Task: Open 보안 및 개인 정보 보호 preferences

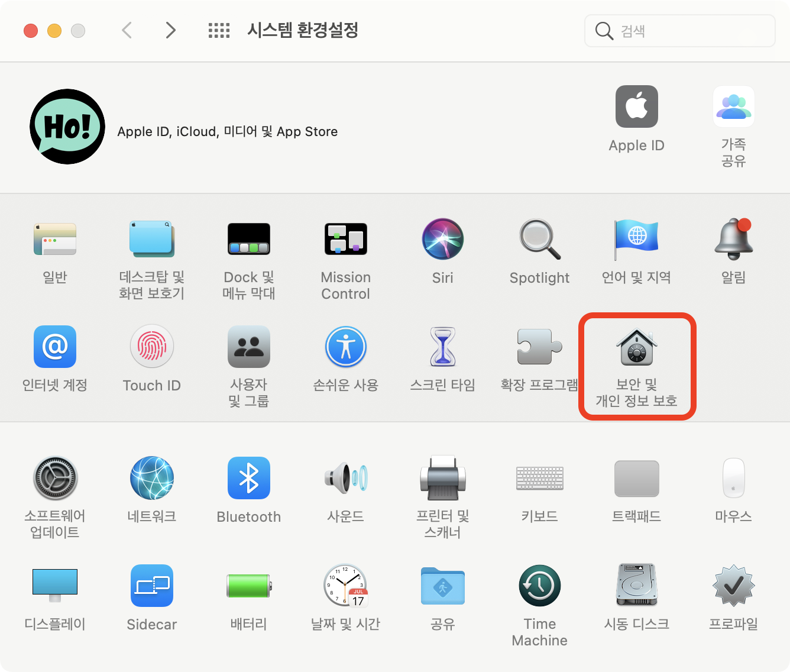Action: 637,347
